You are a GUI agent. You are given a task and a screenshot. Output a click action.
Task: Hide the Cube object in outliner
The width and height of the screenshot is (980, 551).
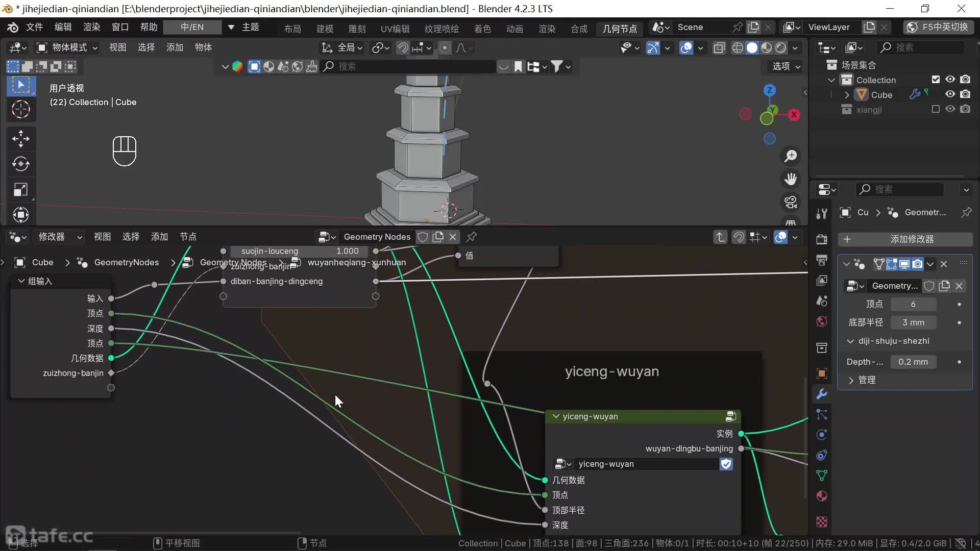pyautogui.click(x=950, y=94)
